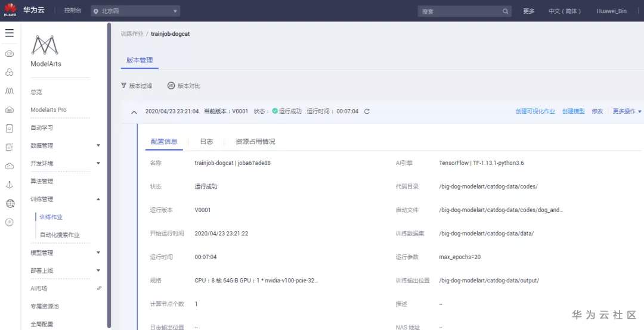The height and width of the screenshot is (330, 644).
Task: Click the version filter funnel icon
Action: click(x=123, y=85)
